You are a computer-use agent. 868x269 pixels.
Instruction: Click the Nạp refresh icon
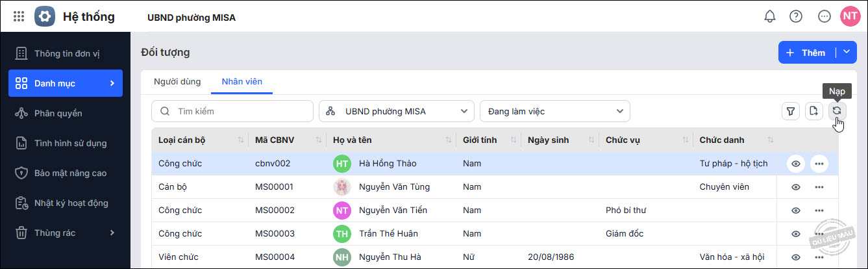tap(837, 111)
